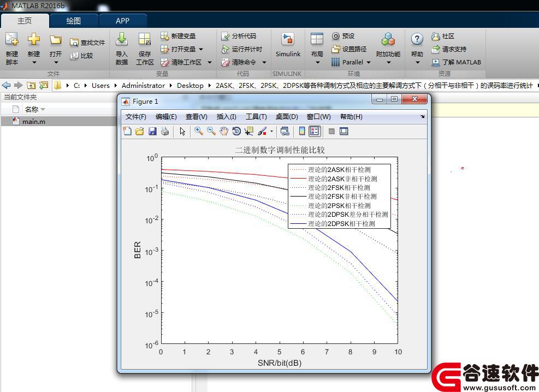The height and width of the screenshot is (392, 539).
Task: Click Save Workspace (保存工作区) icon
Action: pyautogui.click(x=144, y=39)
